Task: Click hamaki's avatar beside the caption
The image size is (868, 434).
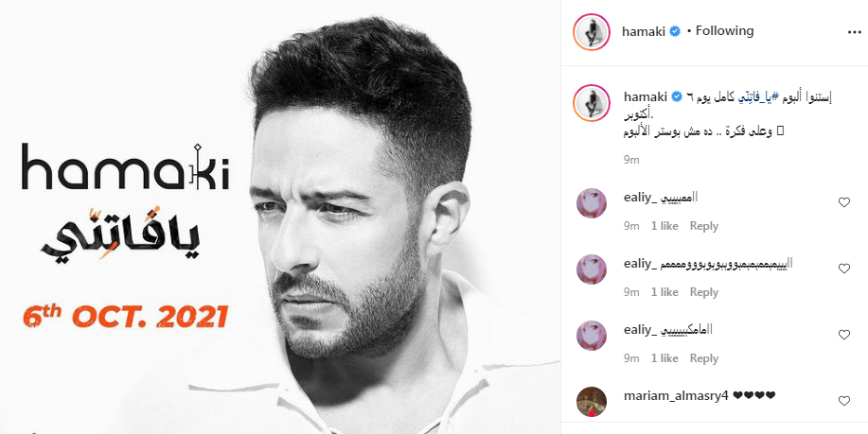Action: point(591,103)
